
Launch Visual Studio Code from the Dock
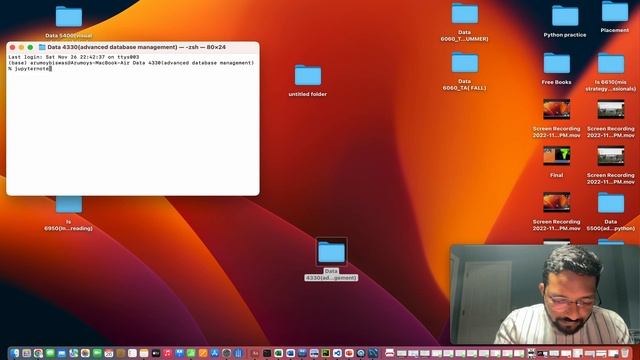coord(337,353)
